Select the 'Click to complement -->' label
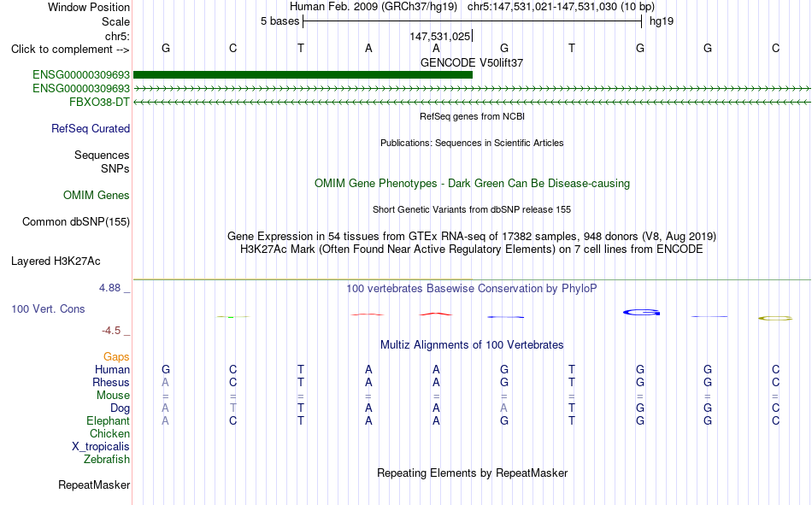812x505 pixels. point(70,50)
